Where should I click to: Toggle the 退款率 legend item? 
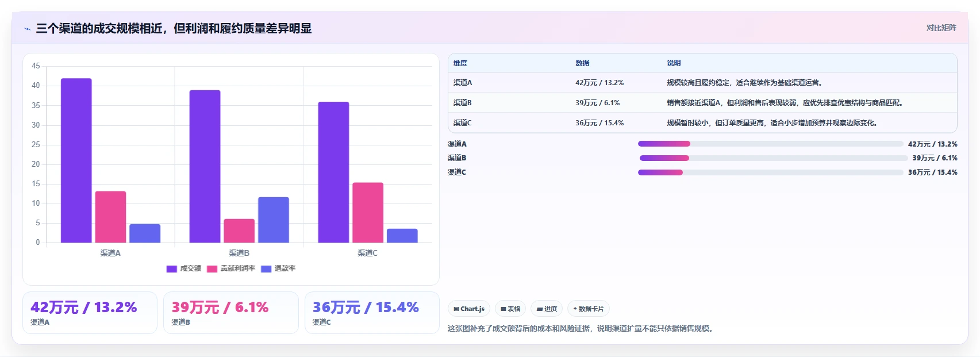278,268
